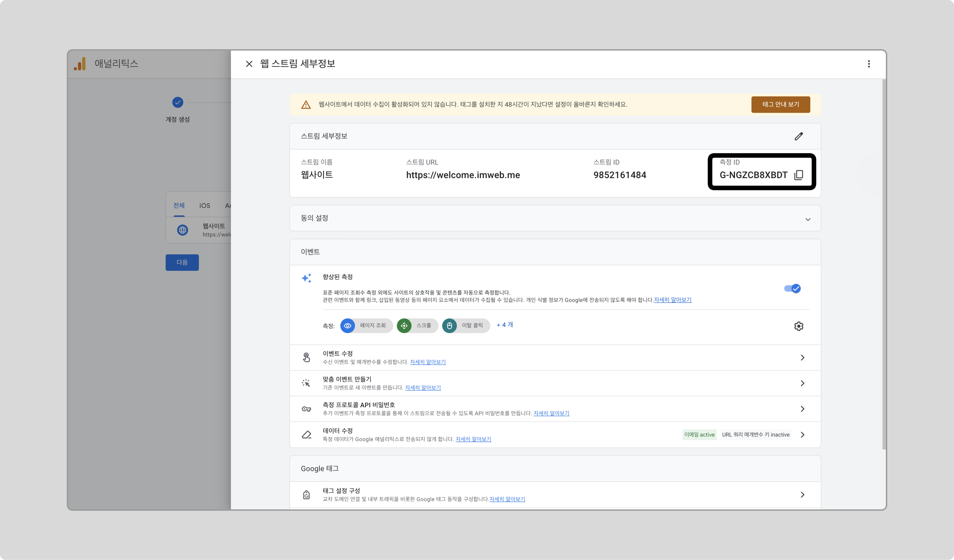Open 자세히 알아보기 link in 맞춤 이벤트 만들기
Viewport: 954px width, 560px height.
423,388
